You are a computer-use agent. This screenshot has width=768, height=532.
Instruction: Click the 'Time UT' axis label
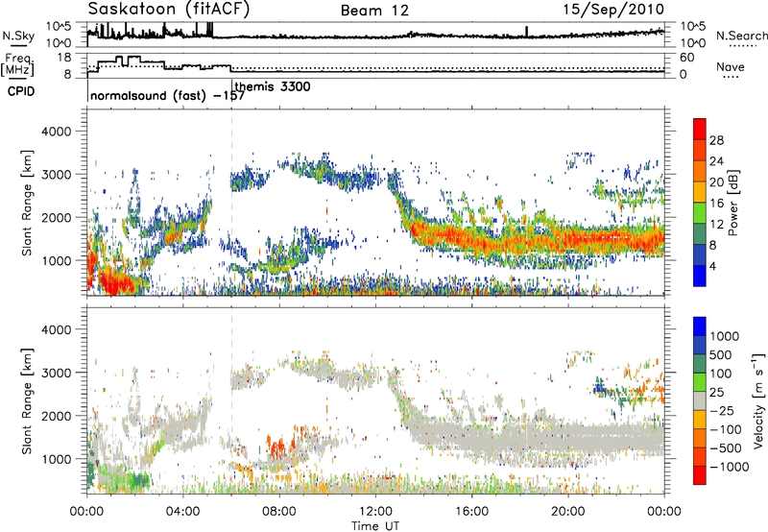[x=375, y=526]
